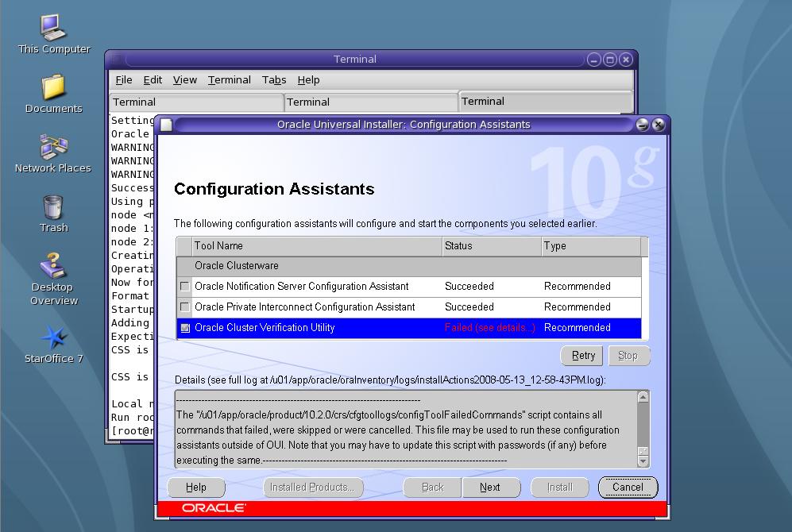The image size is (792, 532).
Task: Click the Type column header
Action: (x=590, y=246)
